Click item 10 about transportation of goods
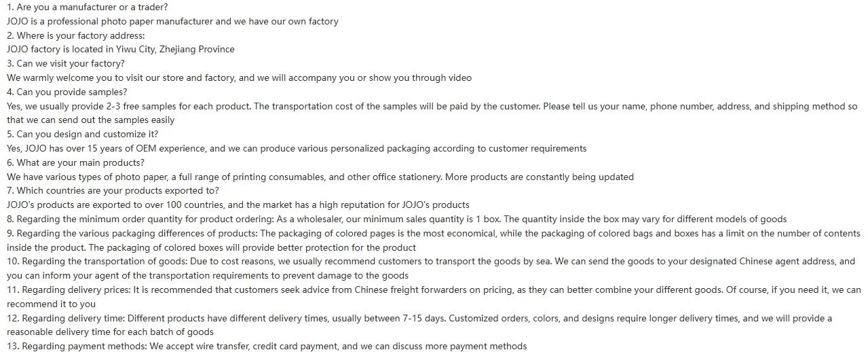Screen dimensions: 868x352 431,268
